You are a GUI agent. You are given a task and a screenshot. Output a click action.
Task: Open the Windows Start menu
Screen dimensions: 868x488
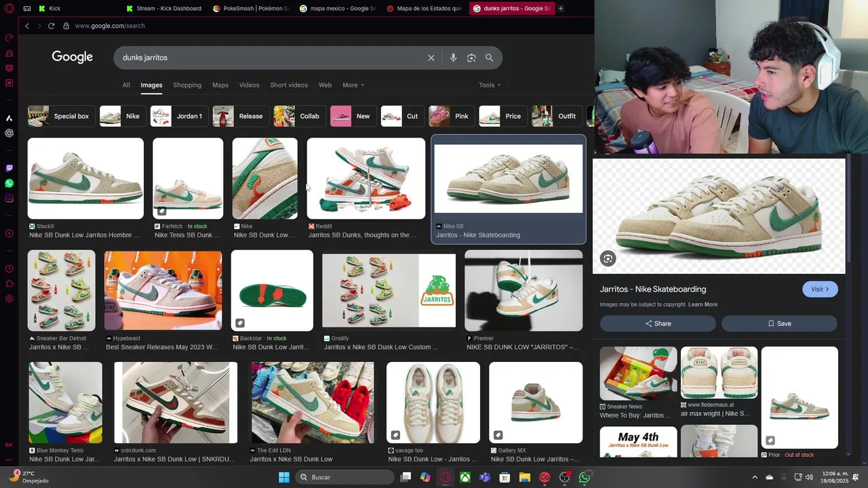click(x=284, y=477)
